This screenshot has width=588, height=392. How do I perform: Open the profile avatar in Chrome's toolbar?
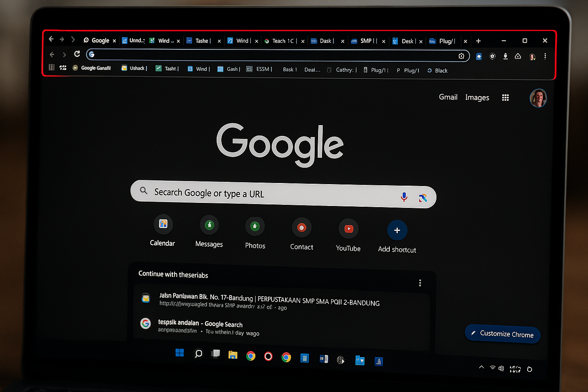click(x=532, y=57)
